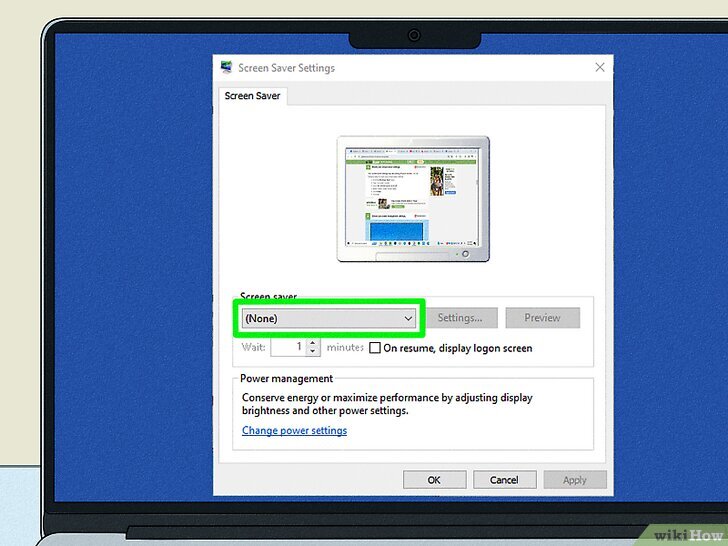
Task: Enable On resume, display logon screen checkbox
Action: click(375, 348)
